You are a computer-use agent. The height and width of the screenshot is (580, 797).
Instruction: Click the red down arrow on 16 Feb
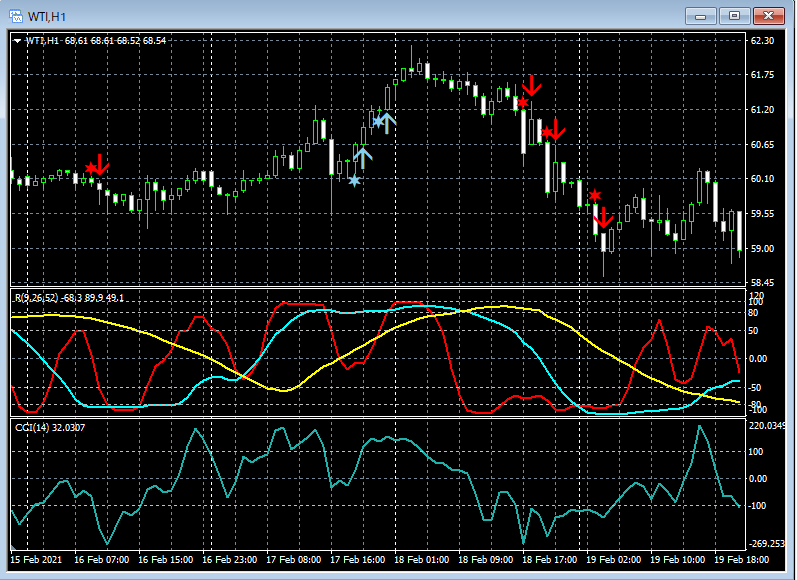pos(101,165)
